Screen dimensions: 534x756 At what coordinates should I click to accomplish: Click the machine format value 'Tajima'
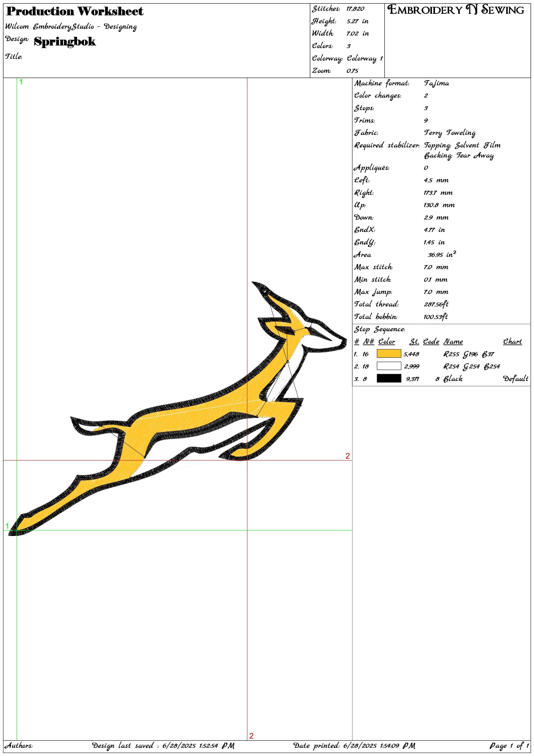click(436, 83)
